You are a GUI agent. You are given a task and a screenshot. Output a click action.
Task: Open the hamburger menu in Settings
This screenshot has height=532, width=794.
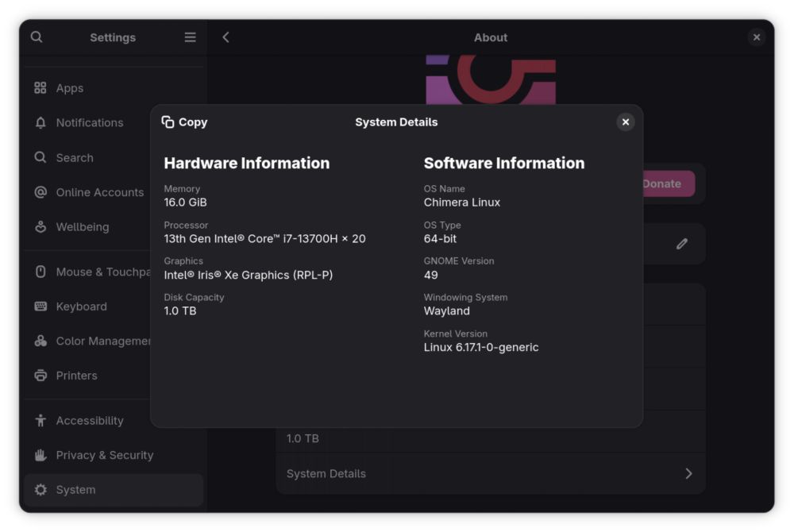[190, 37]
